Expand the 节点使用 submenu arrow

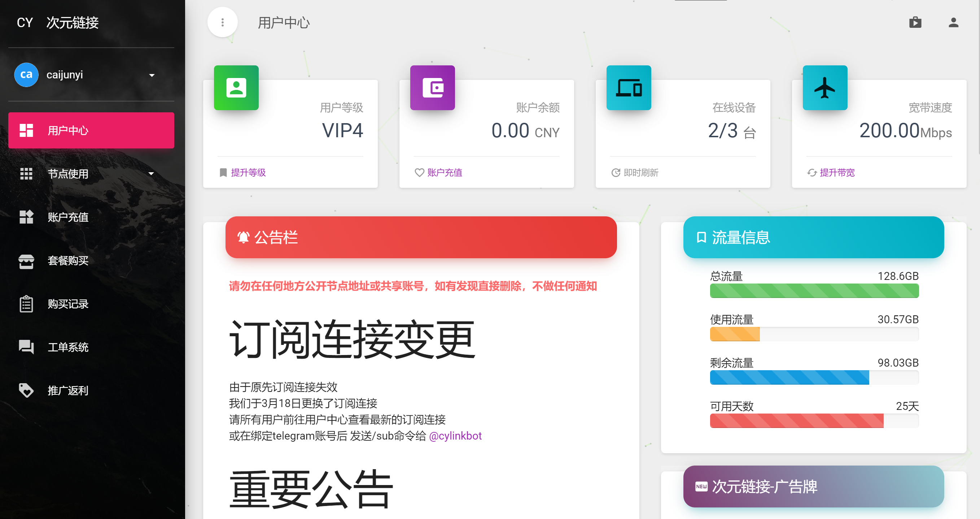(151, 174)
